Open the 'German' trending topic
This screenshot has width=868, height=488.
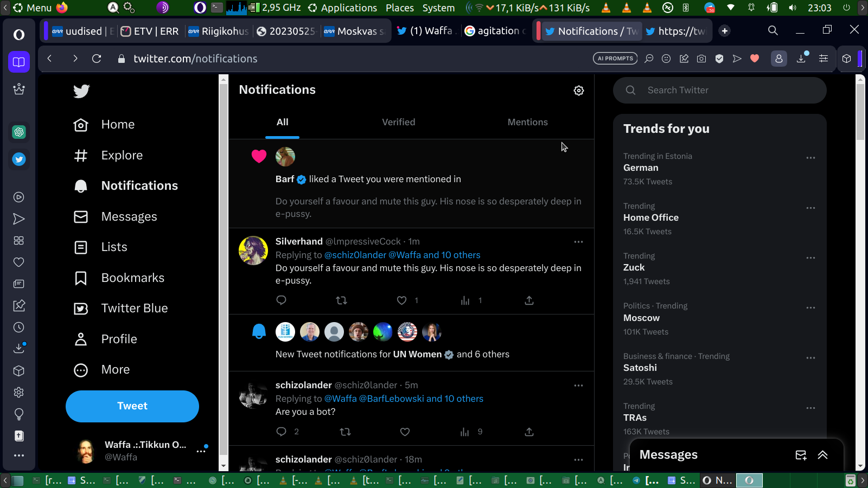[641, 168]
